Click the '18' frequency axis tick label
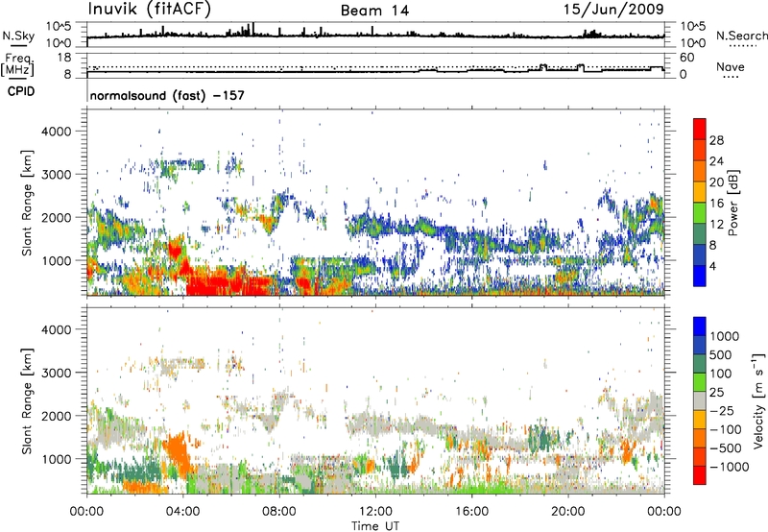The image size is (768, 532). (x=64, y=58)
